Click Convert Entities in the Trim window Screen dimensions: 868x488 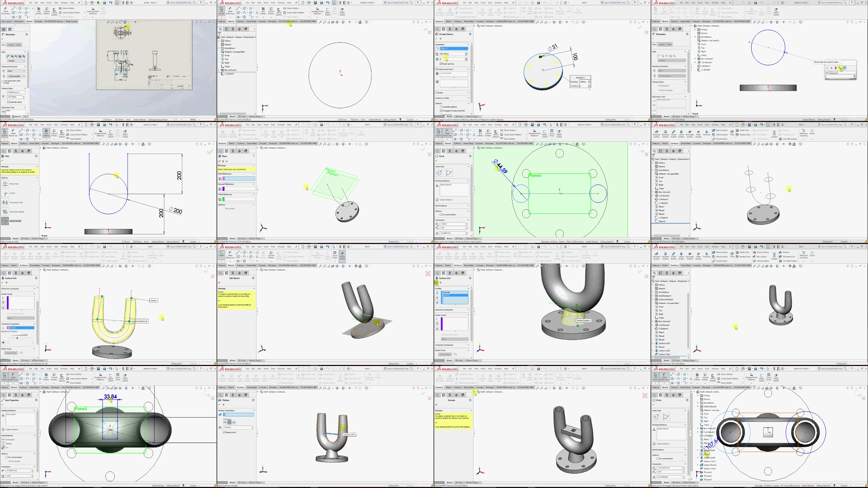[x=54, y=133]
